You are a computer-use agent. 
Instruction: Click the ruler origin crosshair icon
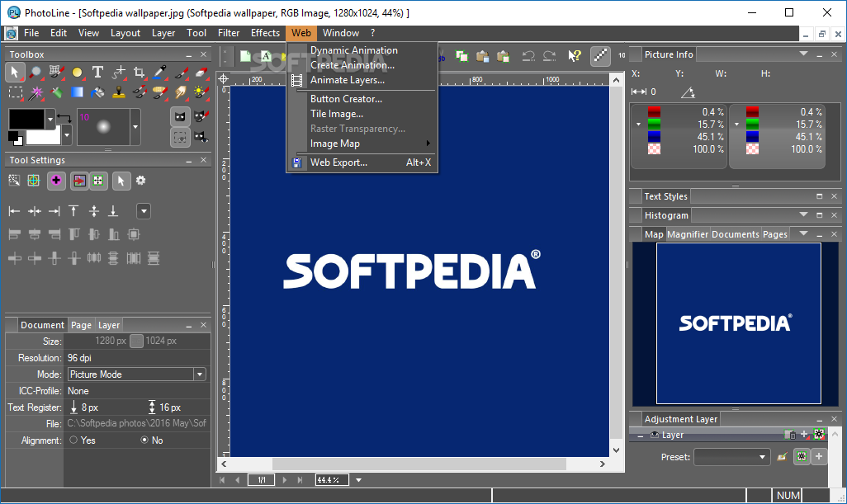(x=223, y=79)
